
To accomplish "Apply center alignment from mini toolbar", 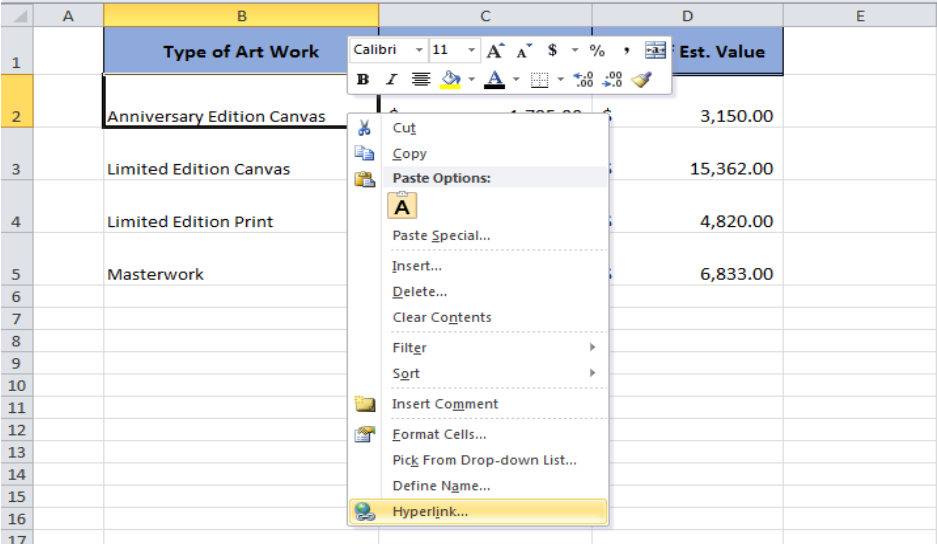I will (421, 80).
